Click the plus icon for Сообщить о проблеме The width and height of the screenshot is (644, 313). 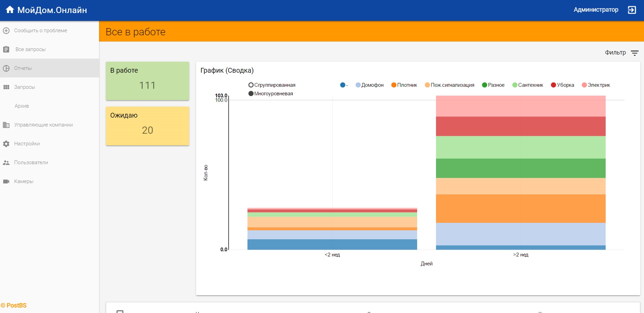coord(6,31)
